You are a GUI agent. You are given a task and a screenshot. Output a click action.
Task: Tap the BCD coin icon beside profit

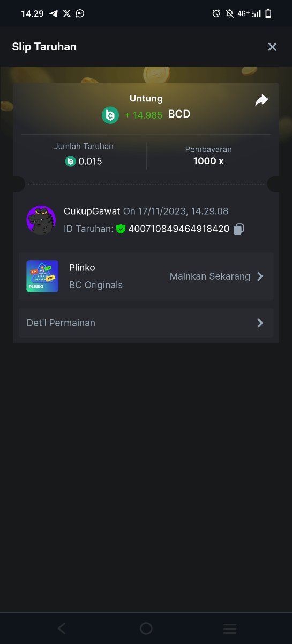110,115
